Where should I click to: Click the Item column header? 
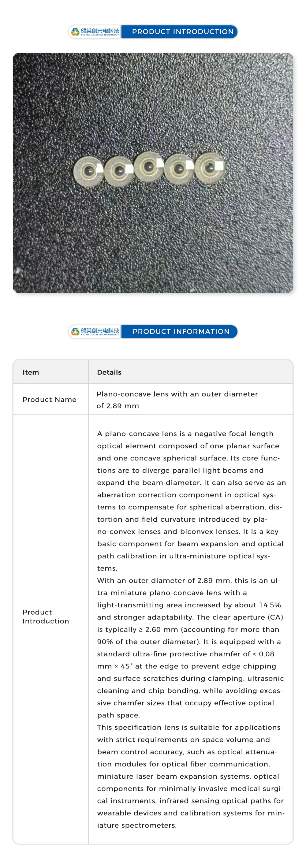(31, 372)
